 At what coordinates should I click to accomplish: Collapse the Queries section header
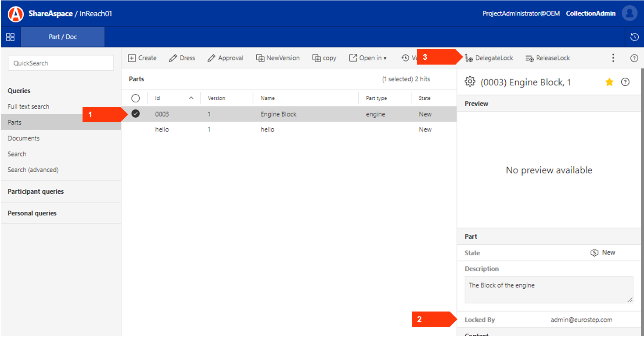pos(19,91)
